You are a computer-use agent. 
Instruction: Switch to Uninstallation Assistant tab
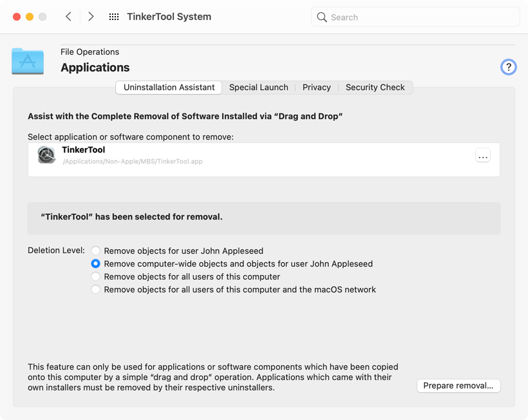169,87
